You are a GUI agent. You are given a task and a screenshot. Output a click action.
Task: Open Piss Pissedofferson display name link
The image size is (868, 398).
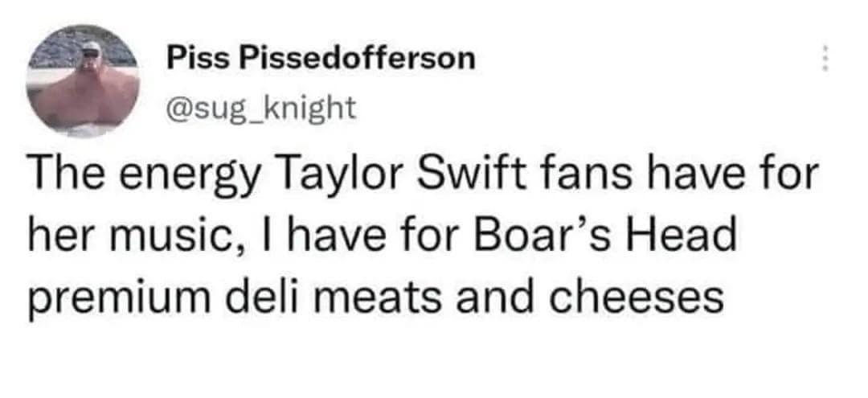[x=321, y=58]
